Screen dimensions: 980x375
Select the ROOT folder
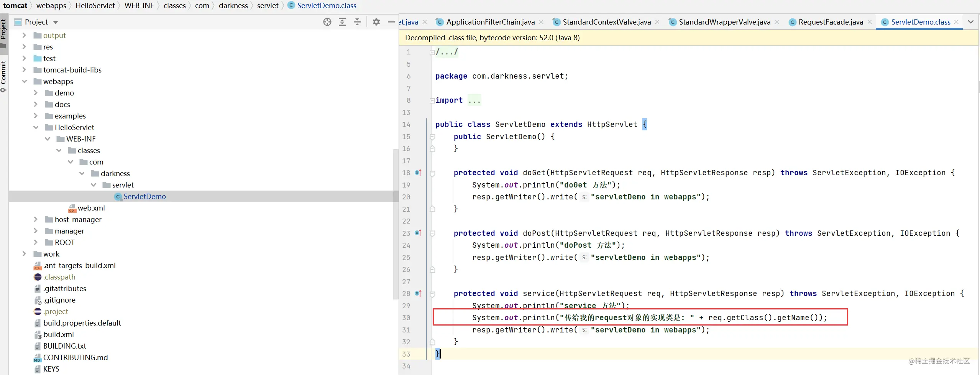[64, 242]
